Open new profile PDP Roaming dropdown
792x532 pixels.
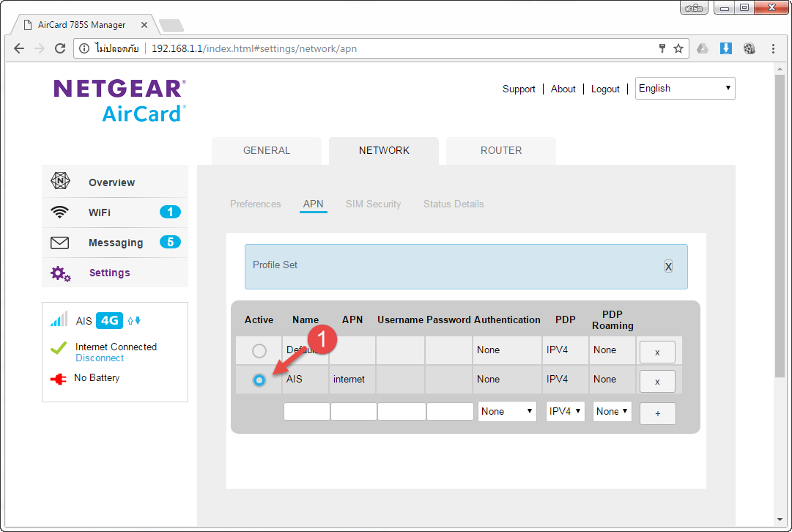(x=612, y=411)
